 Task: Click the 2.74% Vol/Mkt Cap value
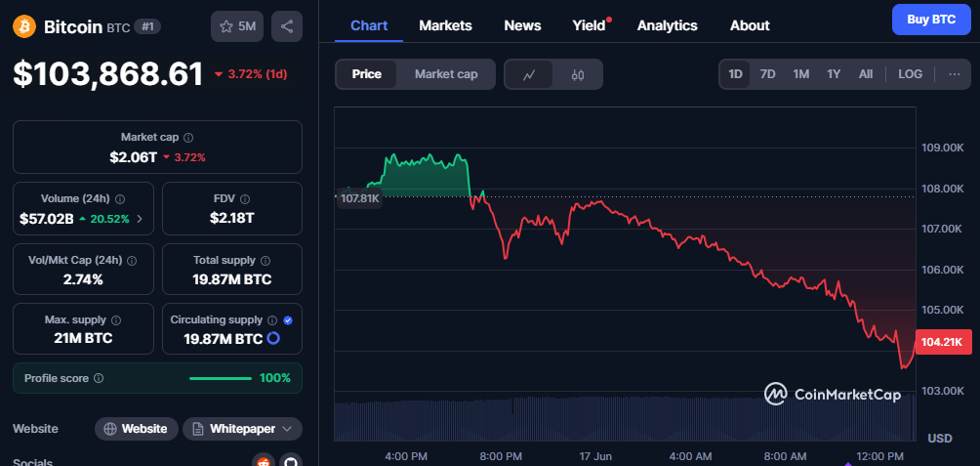coord(83,279)
